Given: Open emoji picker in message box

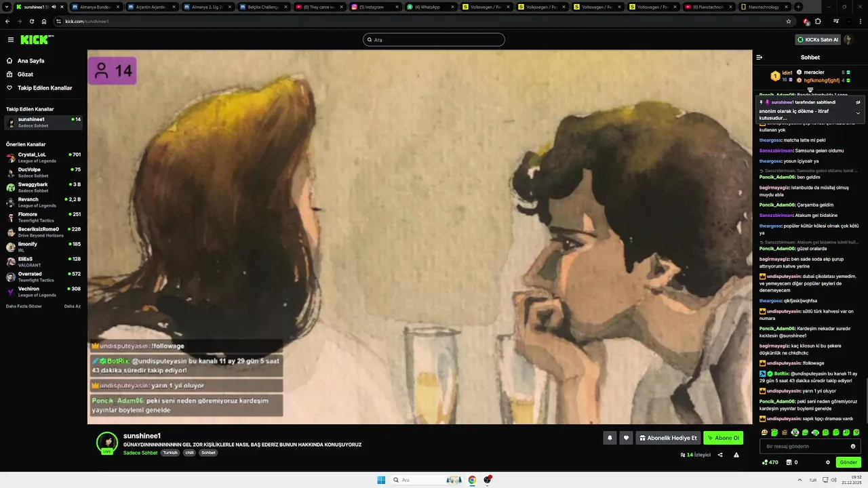Looking at the screenshot, I should point(853,446).
